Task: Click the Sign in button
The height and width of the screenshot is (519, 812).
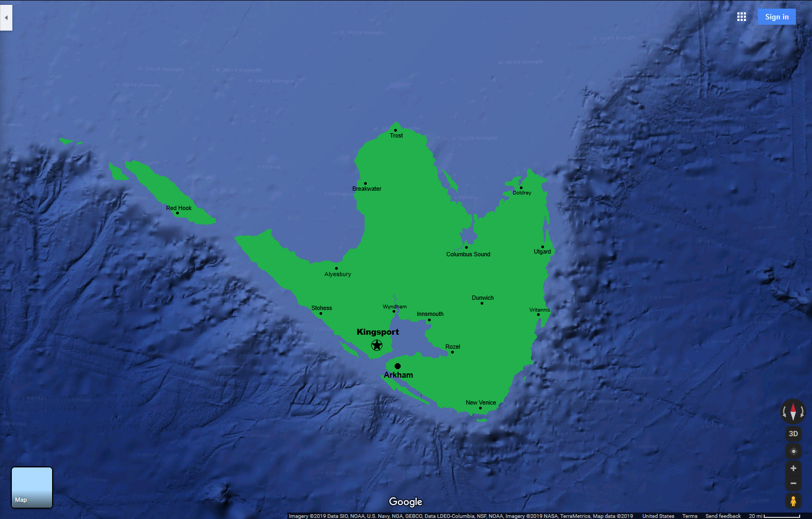Action: pyautogui.click(x=777, y=17)
